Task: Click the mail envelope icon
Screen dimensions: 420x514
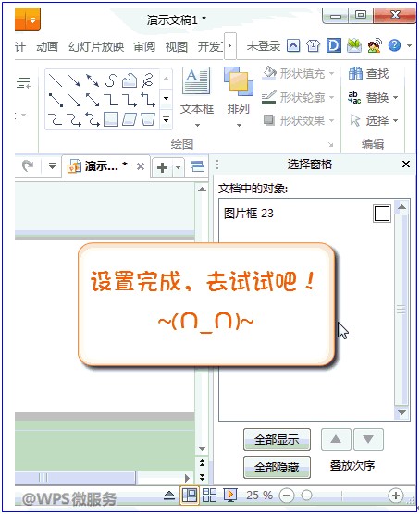Action: (x=354, y=45)
